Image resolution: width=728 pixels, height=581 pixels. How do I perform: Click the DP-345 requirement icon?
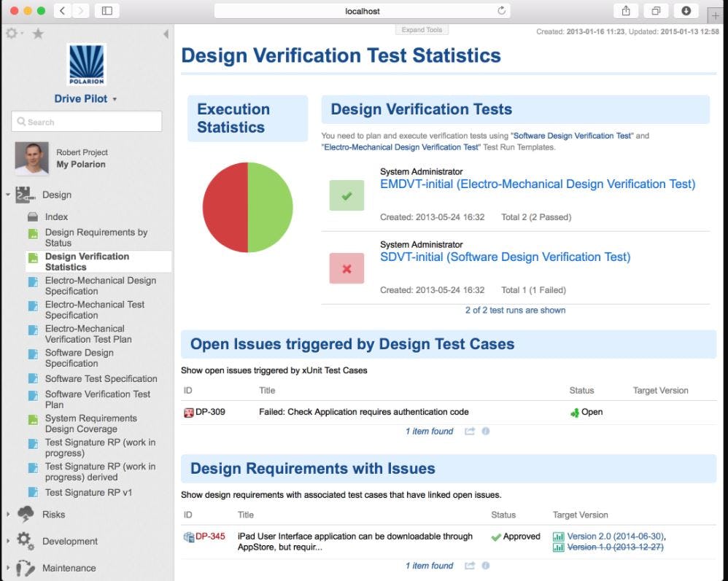pos(188,537)
